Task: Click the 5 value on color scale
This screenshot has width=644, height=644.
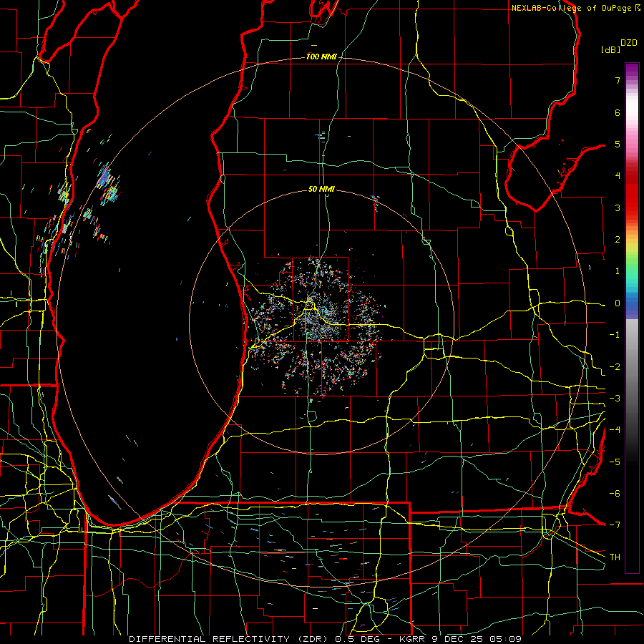Action: pos(618,144)
